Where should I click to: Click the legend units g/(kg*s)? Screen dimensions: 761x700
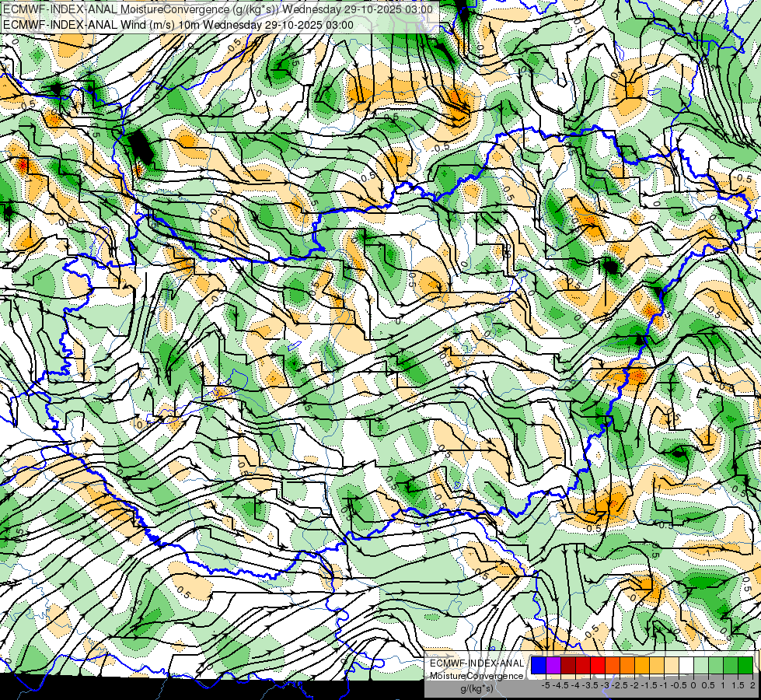476,689
